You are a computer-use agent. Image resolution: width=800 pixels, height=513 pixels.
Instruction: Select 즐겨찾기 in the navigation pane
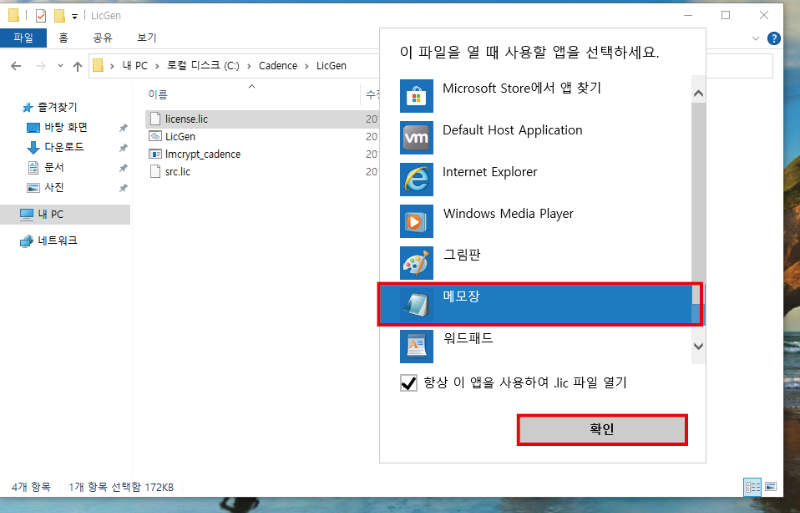click(x=57, y=107)
